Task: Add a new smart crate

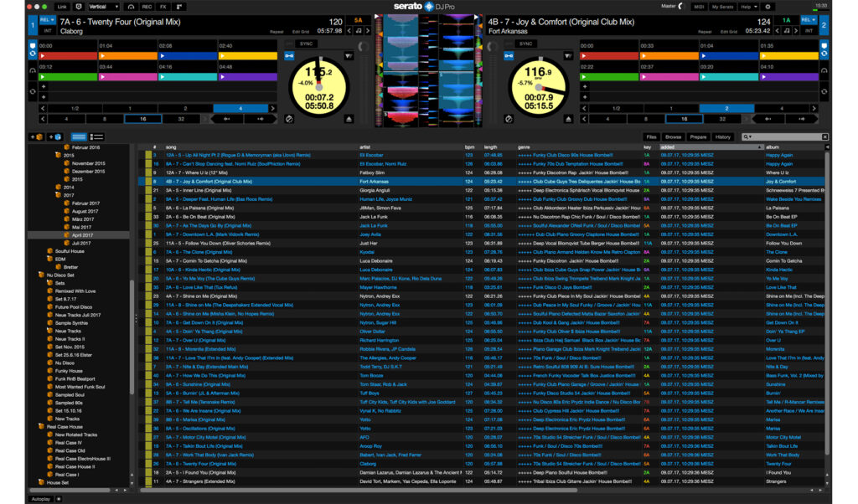Action: (x=54, y=136)
